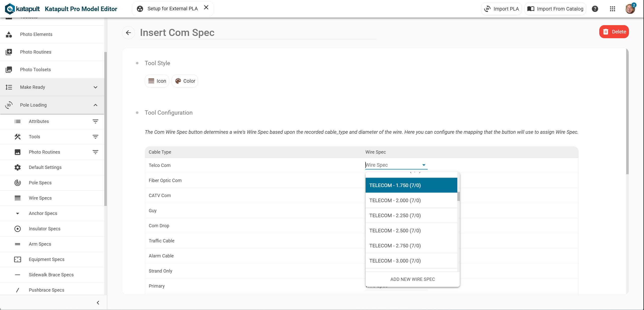Image resolution: width=644 pixels, height=310 pixels.
Task: Close the Setup for External PLA chip
Action: coord(206,8)
